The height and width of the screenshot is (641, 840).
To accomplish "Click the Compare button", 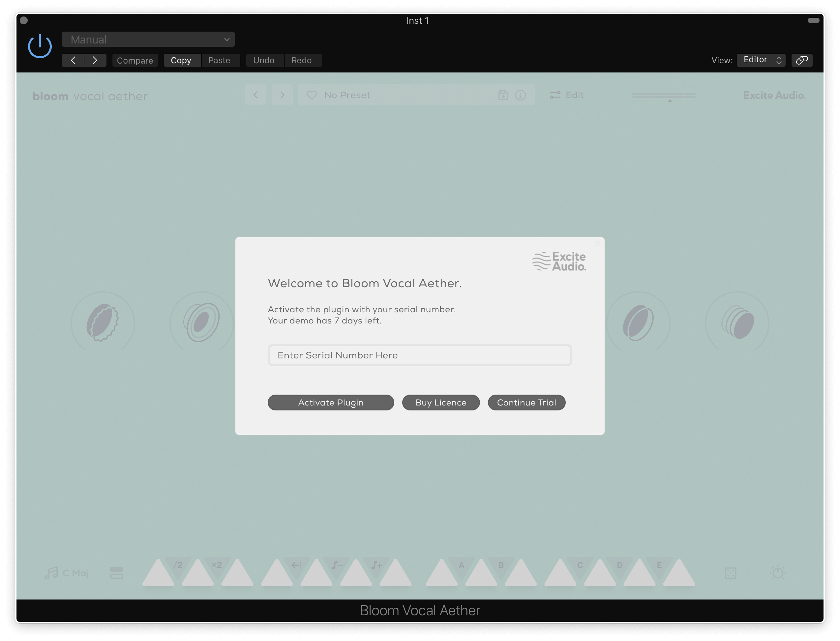I will (x=135, y=60).
